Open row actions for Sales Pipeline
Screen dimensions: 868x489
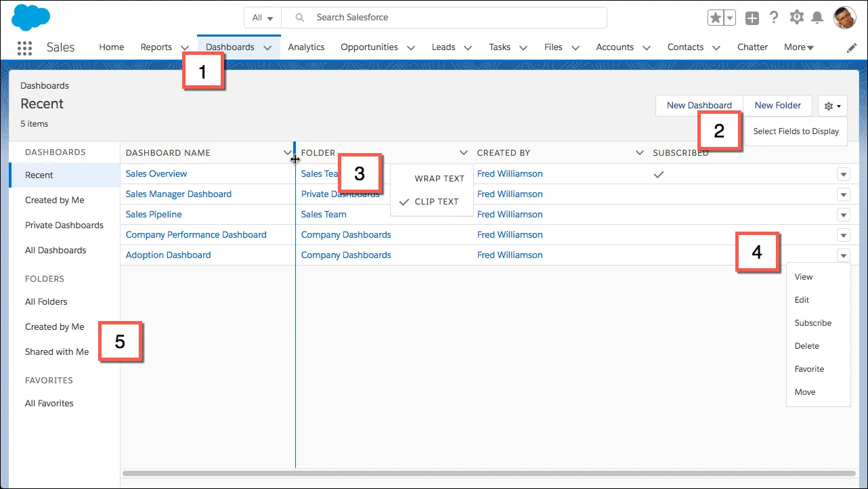pos(843,215)
